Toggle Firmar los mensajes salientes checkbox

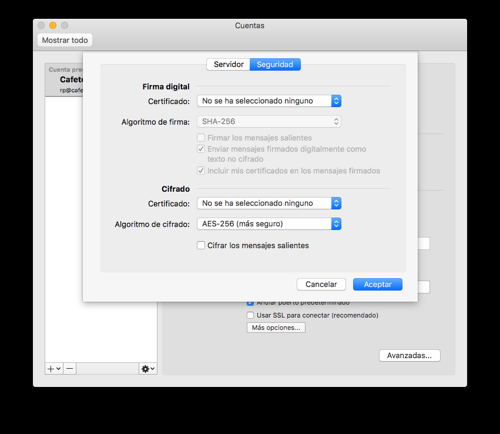pyautogui.click(x=201, y=138)
